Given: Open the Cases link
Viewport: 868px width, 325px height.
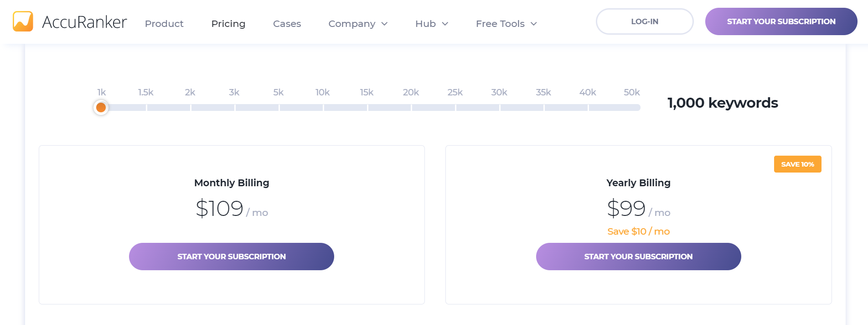Looking at the screenshot, I should (x=287, y=24).
